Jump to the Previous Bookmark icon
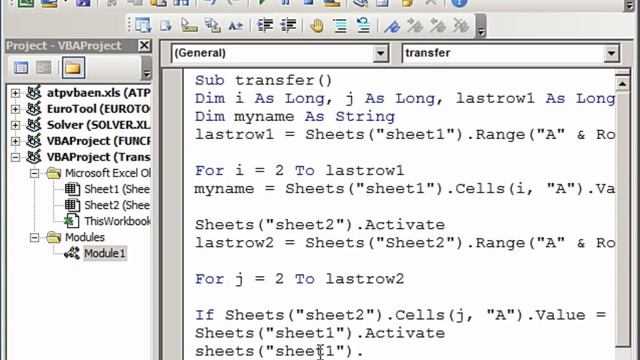Screen dimensions: 640x360 pos(438,26)
